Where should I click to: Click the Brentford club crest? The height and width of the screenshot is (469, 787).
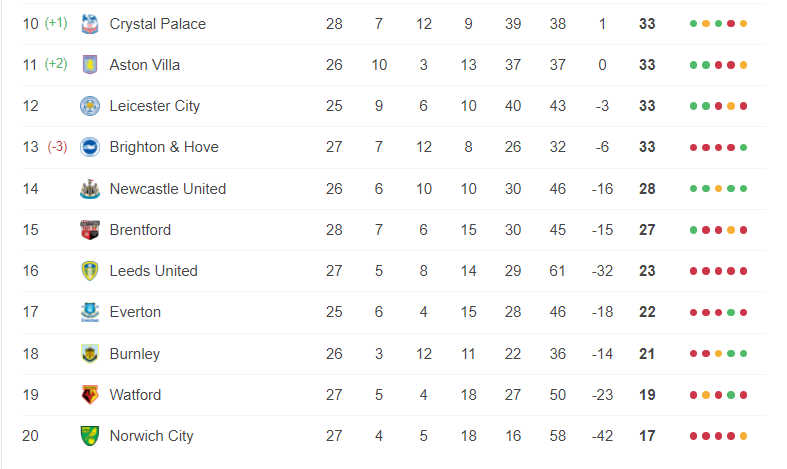90,230
